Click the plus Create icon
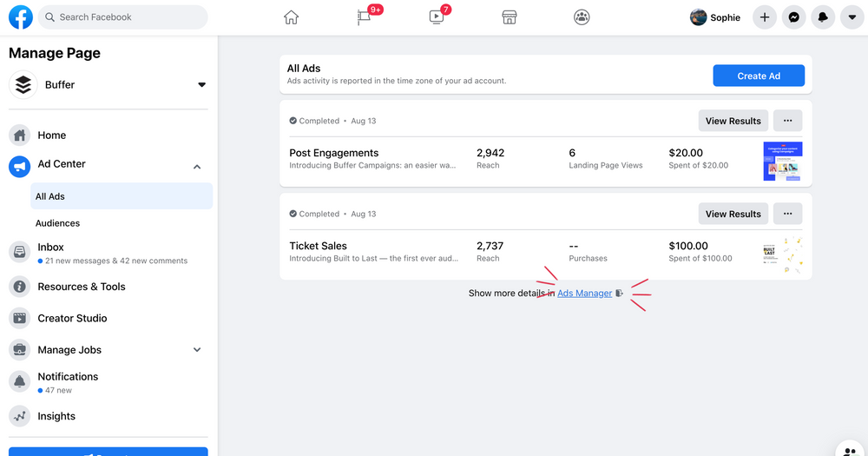 click(x=764, y=17)
